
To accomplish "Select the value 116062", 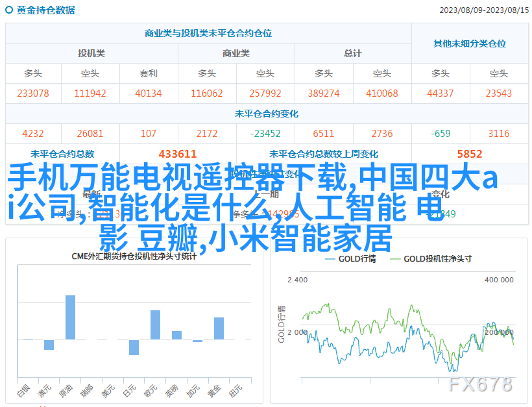I will 207,93.
